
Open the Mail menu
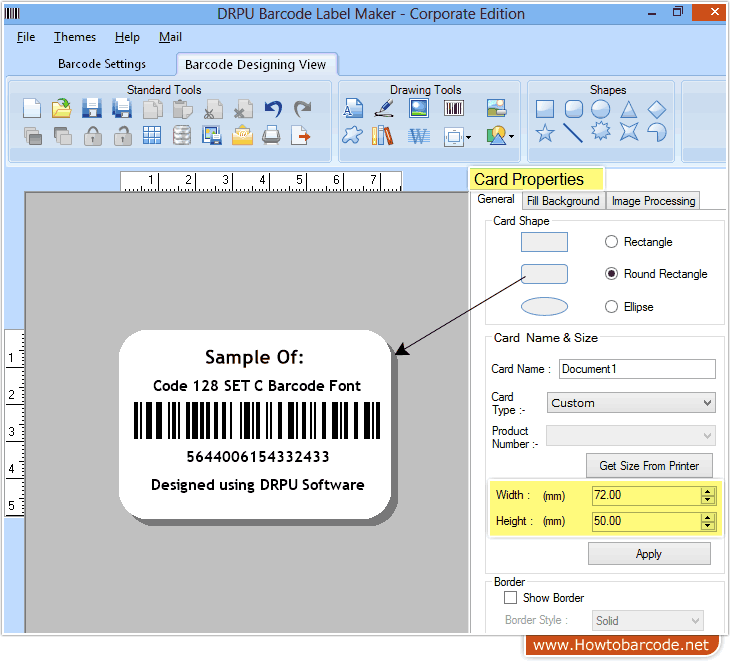pyautogui.click(x=170, y=37)
